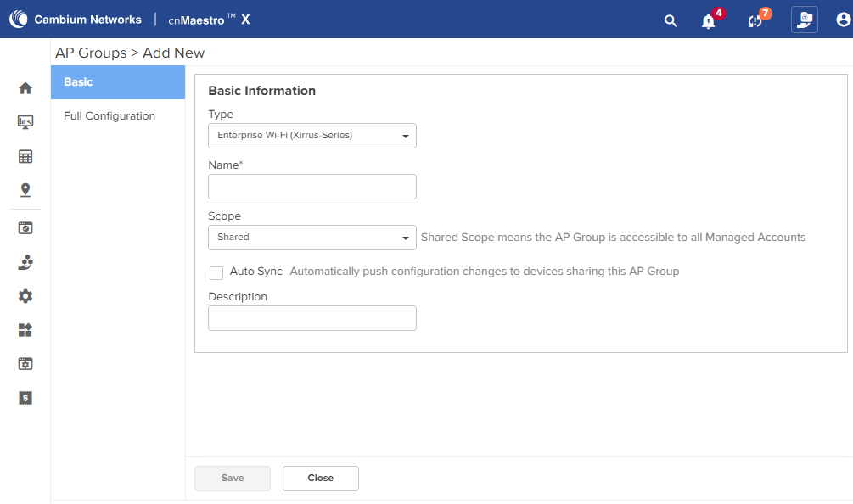This screenshot has width=853, height=504.
Task: Open the managed services hand icon in sidebar
Action: 25,262
